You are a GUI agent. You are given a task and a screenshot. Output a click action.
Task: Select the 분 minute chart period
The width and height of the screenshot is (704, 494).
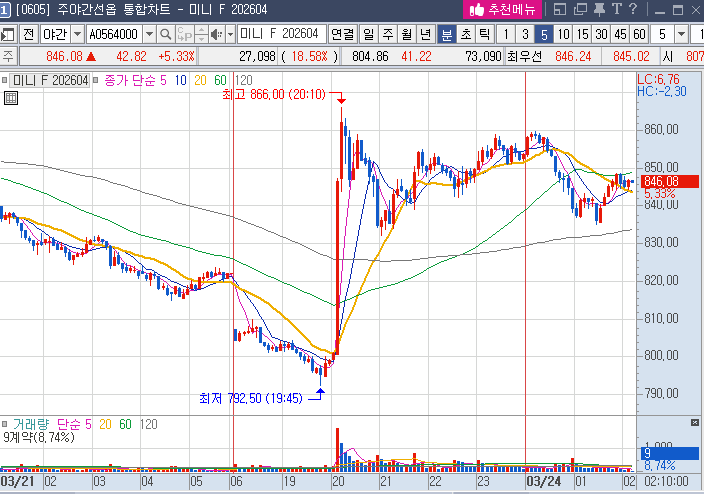pos(447,34)
